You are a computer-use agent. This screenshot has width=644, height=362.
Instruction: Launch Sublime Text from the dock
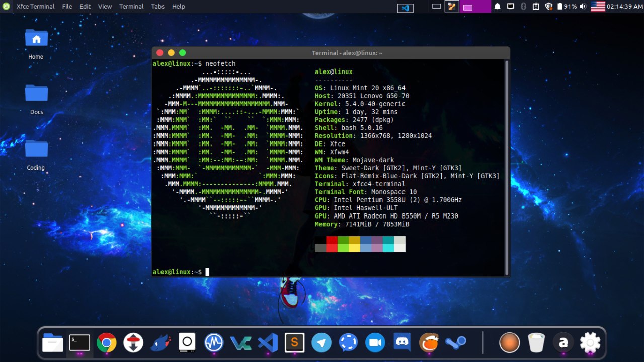[x=295, y=343]
